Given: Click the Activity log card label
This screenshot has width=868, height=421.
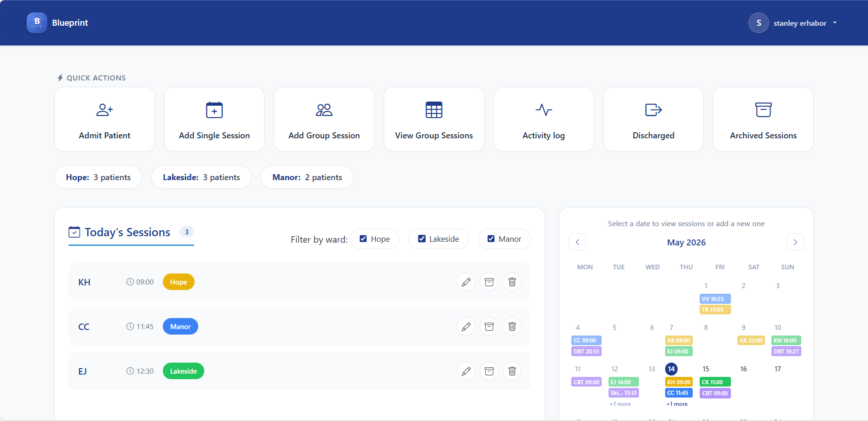Looking at the screenshot, I should coord(544,136).
